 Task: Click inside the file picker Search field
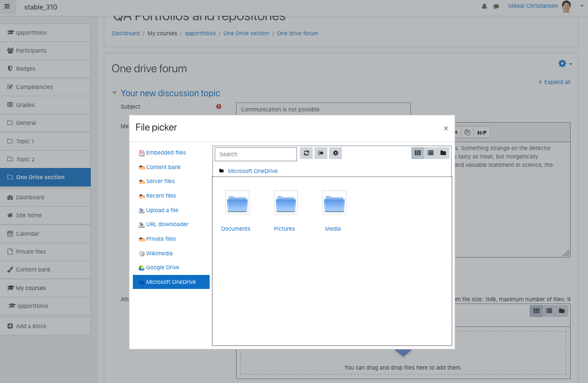(256, 154)
